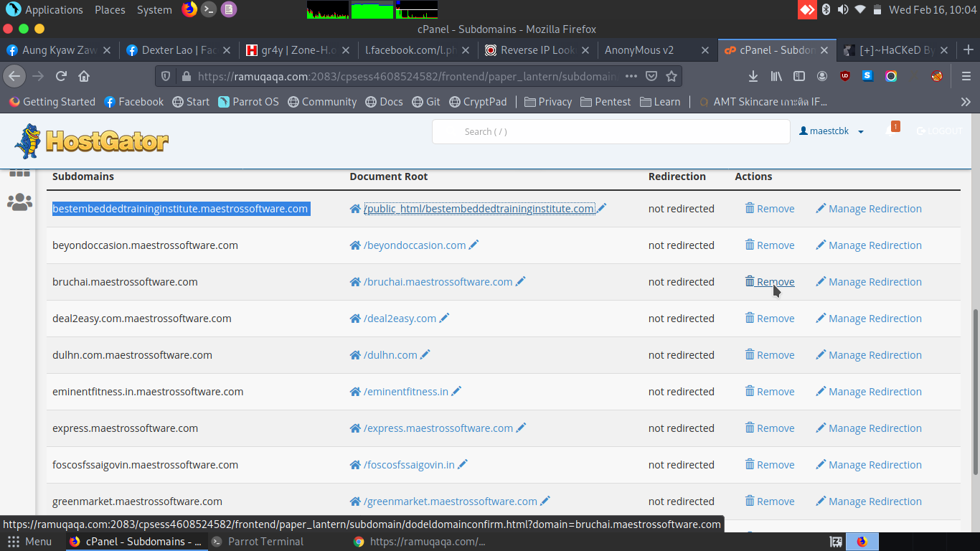Open cPanel home grid sidebar icon
The image size is (980, 551).
19,173
